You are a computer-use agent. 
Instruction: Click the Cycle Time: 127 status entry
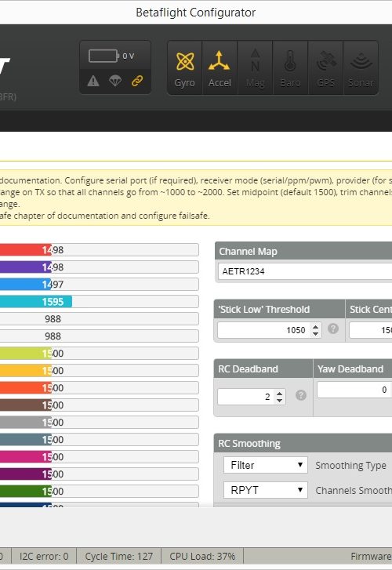(x=119, y=556)
